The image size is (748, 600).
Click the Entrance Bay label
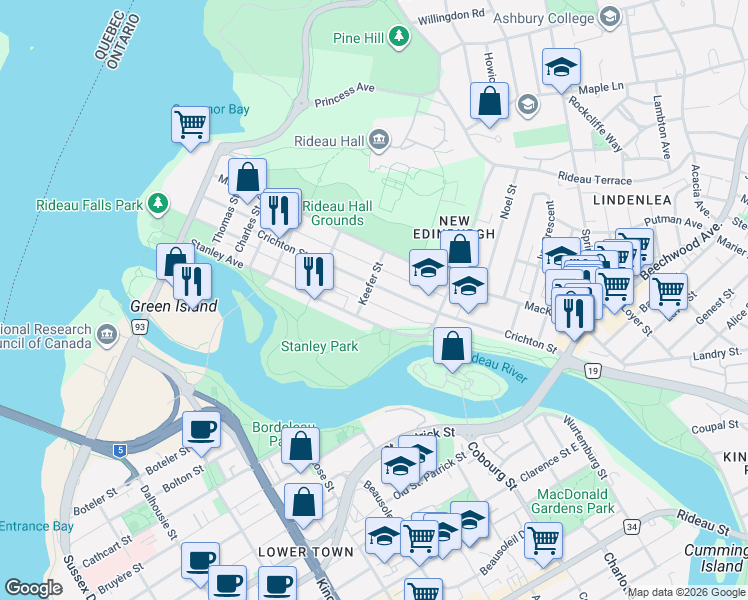pyautogui.click(x=36, y=527)
